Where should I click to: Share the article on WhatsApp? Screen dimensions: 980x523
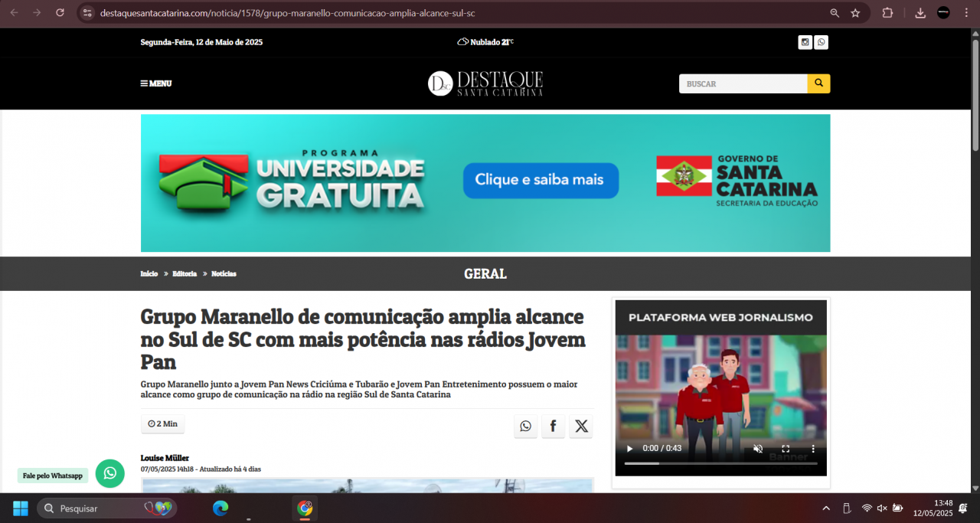click(525, 426)
